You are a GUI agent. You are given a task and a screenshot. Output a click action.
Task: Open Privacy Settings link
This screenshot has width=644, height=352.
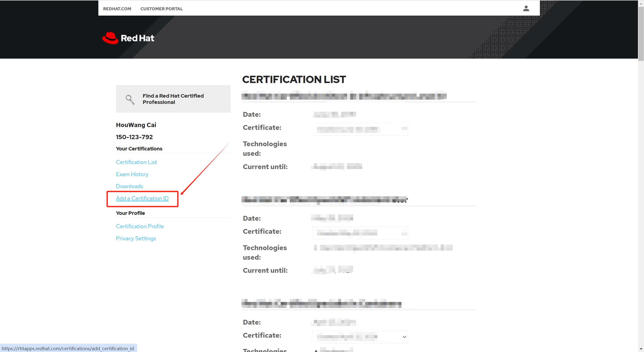click(136, 239)
